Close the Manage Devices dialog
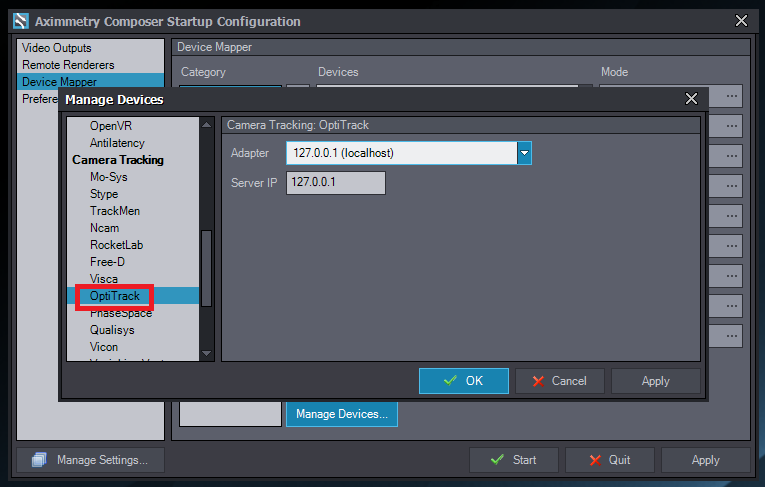 click(x=691, y=99)
